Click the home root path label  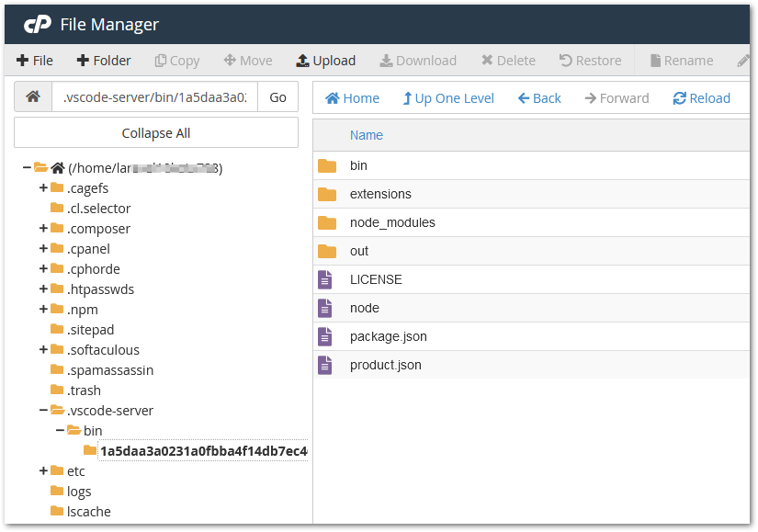click(145, 168)
